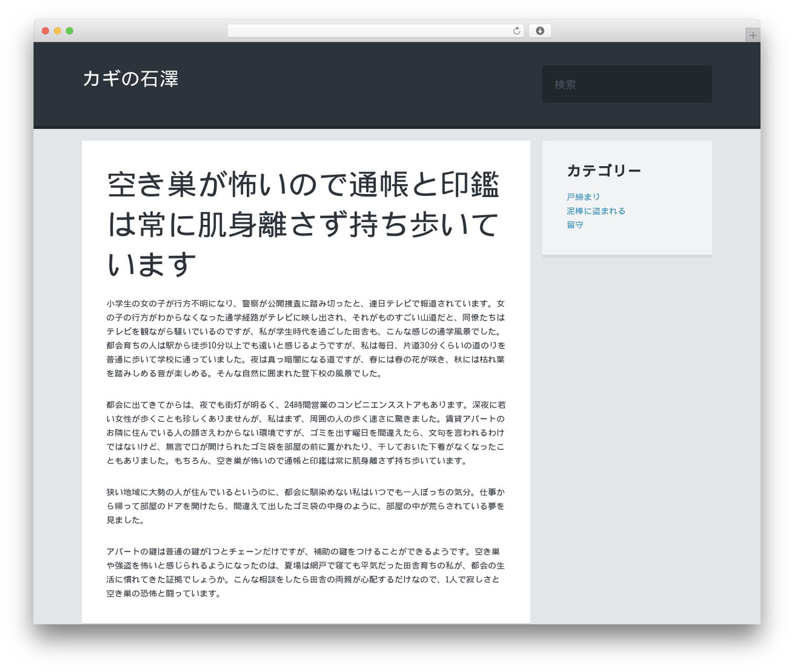
Task: Click the article headline 空き巣が怖いので通帳と印鑑
Action: pos(303,224)
